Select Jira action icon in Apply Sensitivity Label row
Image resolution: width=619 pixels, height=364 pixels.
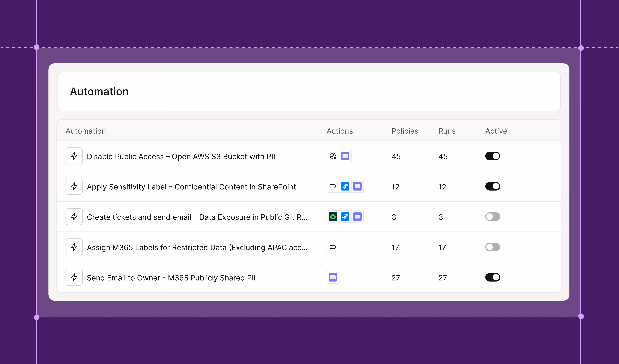(345, 186)
